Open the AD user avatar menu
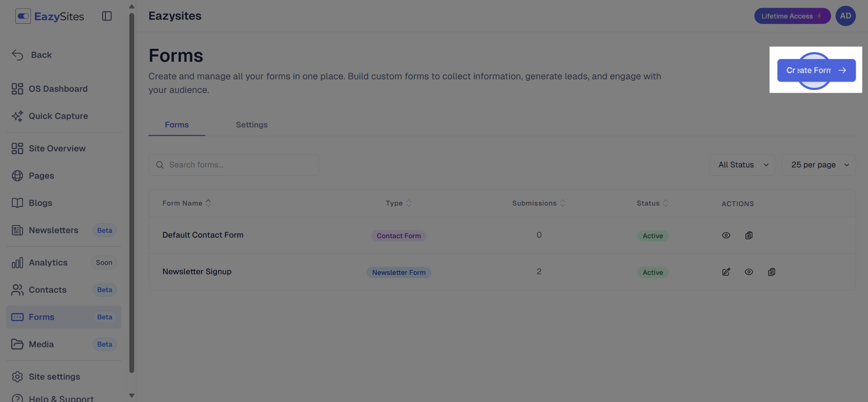Screen dimensions: 868x402 [845, 16]
